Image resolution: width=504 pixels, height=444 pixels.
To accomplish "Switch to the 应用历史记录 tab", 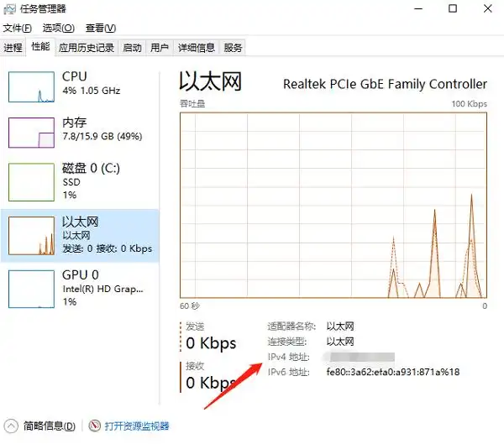I will [x=87, y=47].
